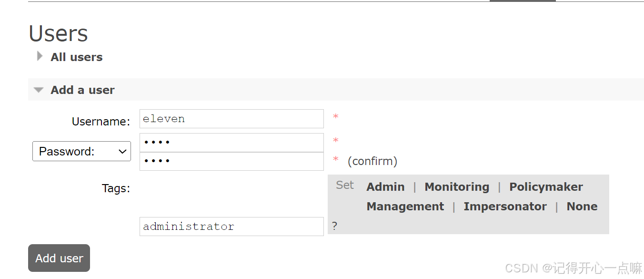Set the Policymaker tag
This screenshot has height=279, width=644.
[x=546, y=187]
